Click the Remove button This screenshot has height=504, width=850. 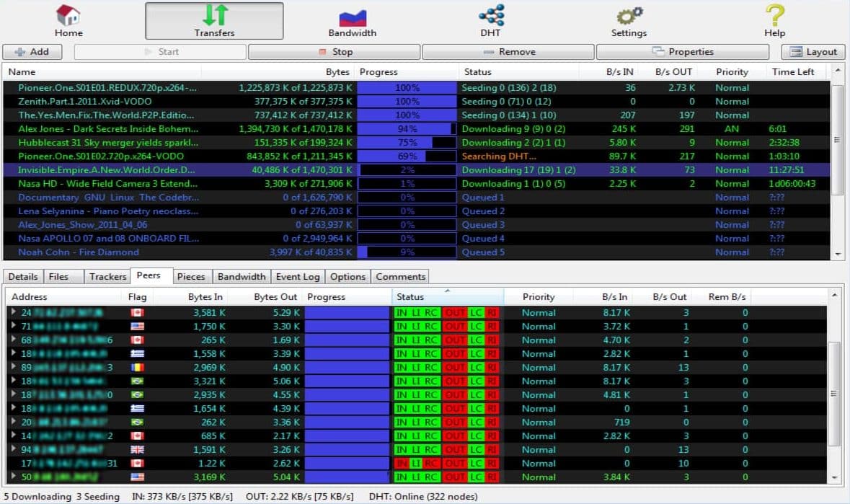pos(509,52)
